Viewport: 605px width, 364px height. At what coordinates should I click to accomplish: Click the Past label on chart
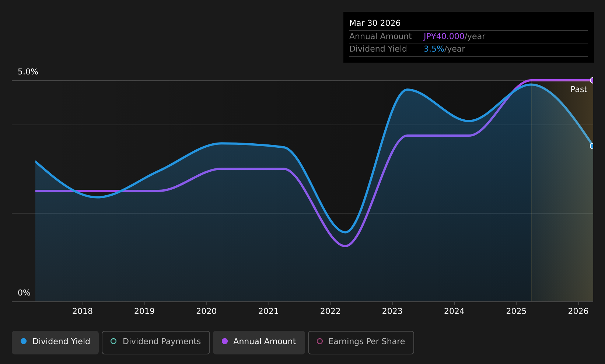click(x=578, y=90)
